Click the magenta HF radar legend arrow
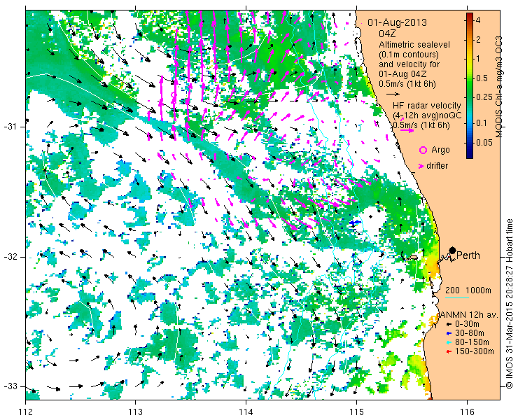Screen dimensions: 518x420 [x=407, y=130]
